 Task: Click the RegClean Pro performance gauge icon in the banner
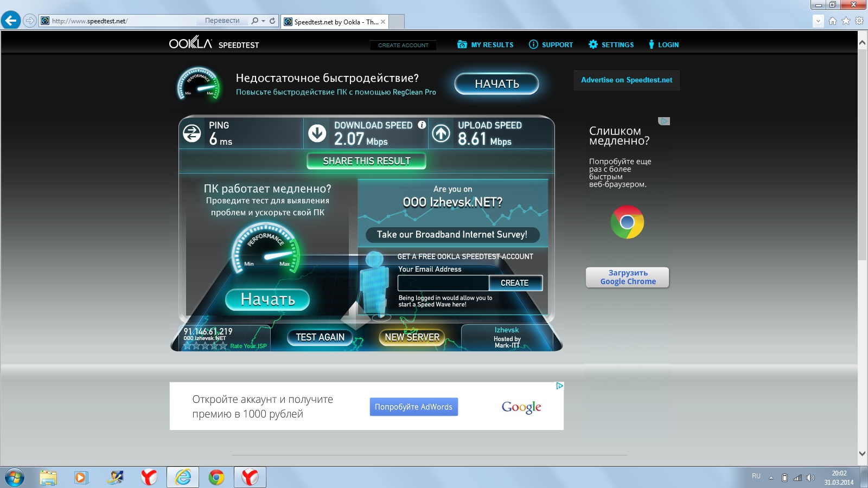point(199,84)
